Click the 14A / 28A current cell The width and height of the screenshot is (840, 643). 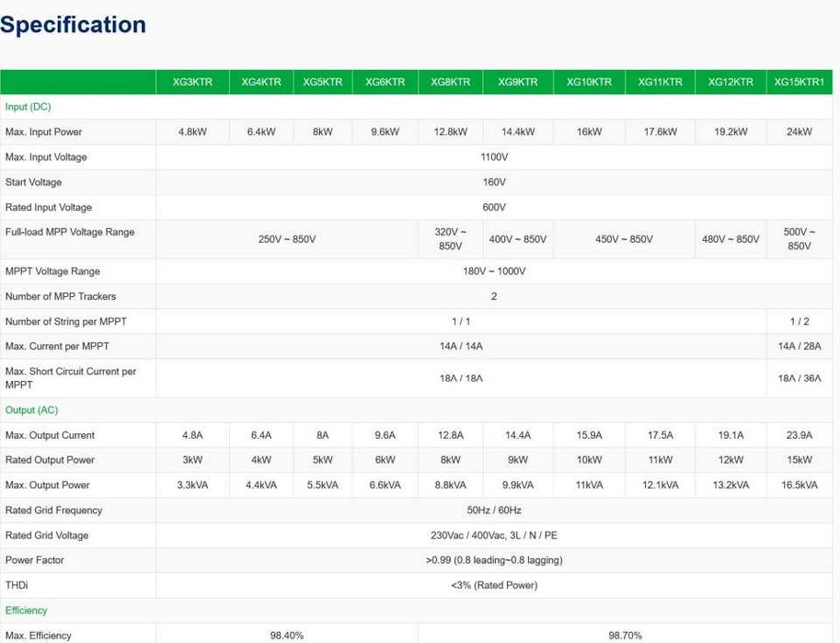[800, 346]
